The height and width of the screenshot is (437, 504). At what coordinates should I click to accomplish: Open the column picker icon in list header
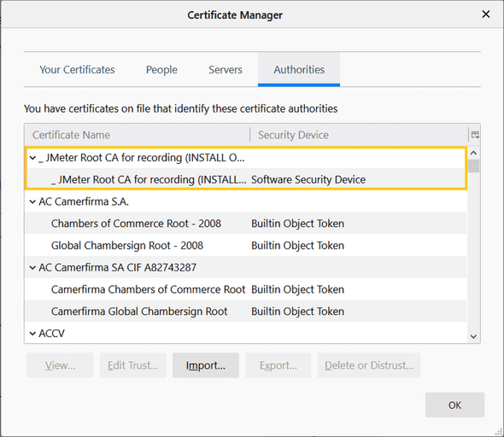pos(475,135)
